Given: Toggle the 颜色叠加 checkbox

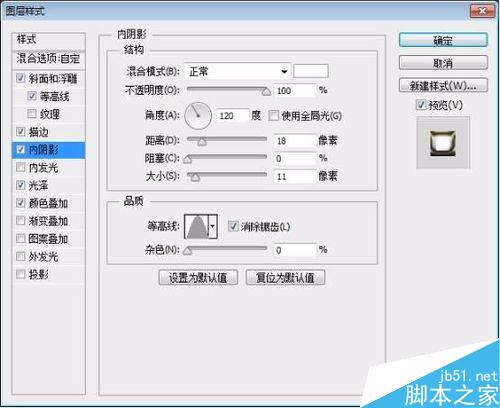Looking at the screenshot, I should coord(21,203).
